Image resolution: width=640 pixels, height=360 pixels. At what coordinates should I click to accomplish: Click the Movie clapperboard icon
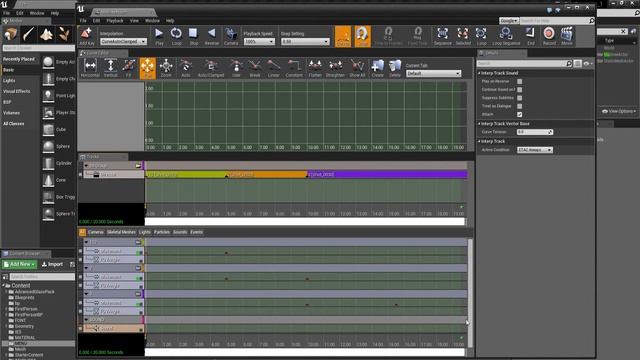point(567,36)
